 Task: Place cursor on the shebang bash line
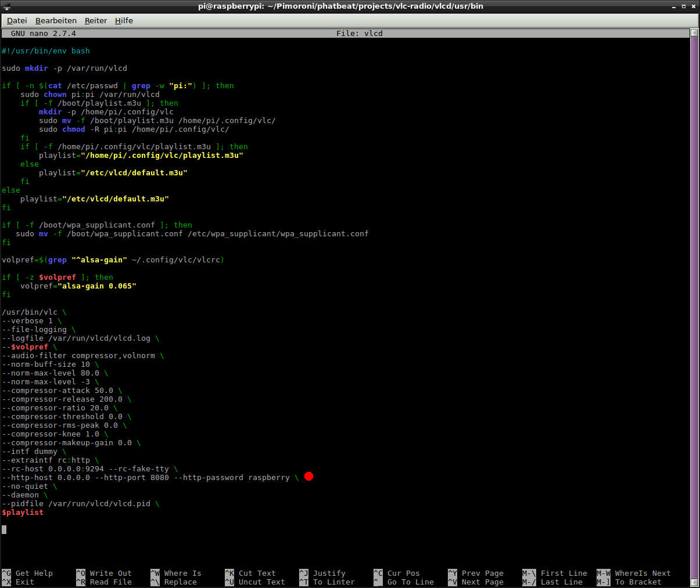46,51
